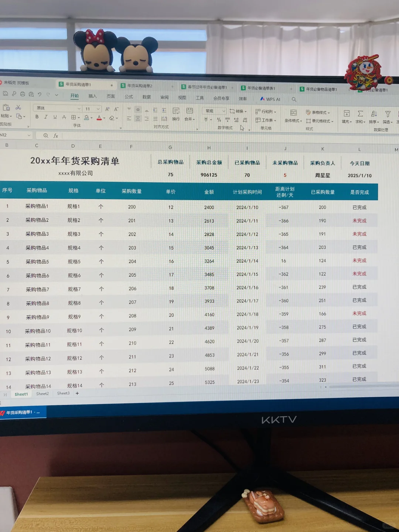
Task: Open the 筛选 filter funnel icon
Action: (388, 113)
